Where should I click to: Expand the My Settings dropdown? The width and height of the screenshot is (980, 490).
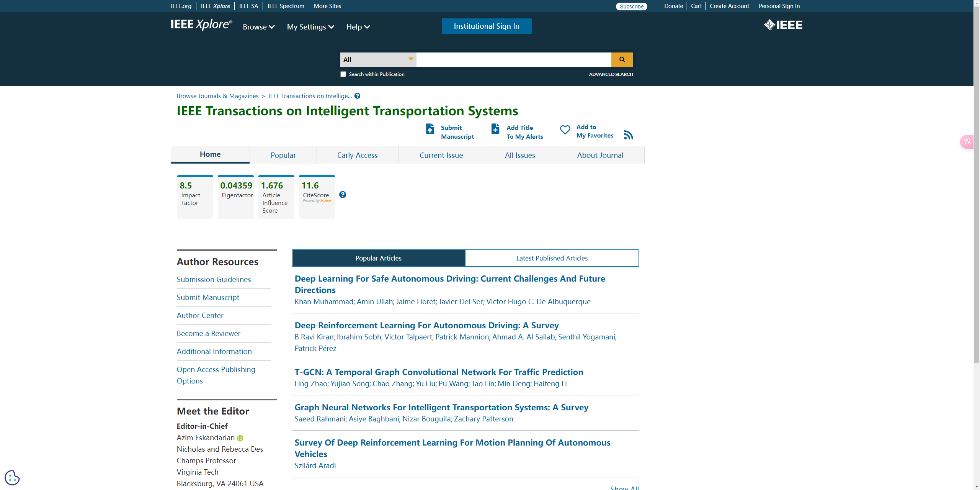(310, 27)
